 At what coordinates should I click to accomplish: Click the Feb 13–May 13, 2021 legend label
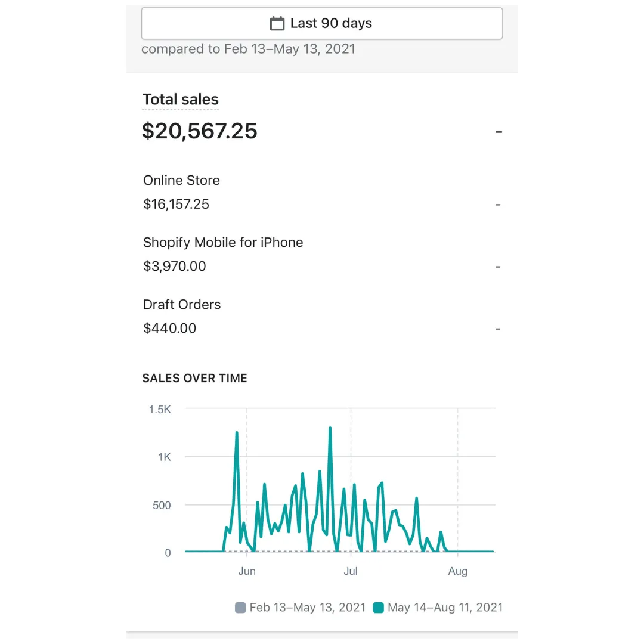[x=307, y=608]
